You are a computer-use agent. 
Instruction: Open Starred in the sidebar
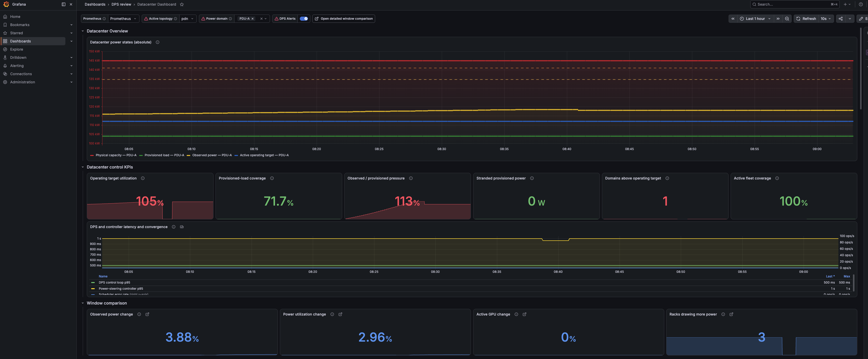pyautogui.click(x=17, y=33)
